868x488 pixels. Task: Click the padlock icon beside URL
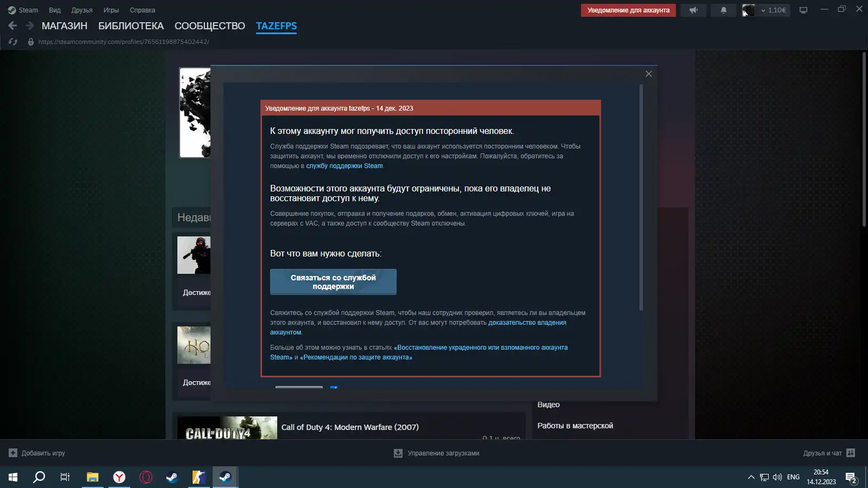31,42
